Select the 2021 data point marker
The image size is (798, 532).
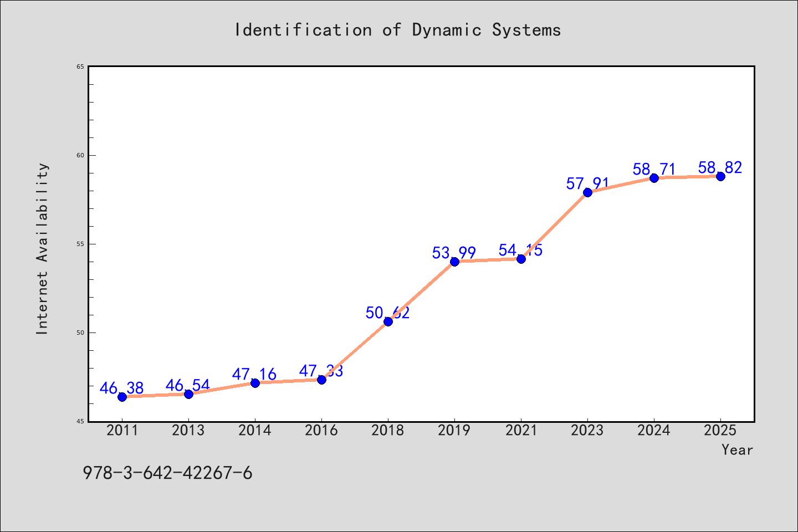[x=521, y=259]
